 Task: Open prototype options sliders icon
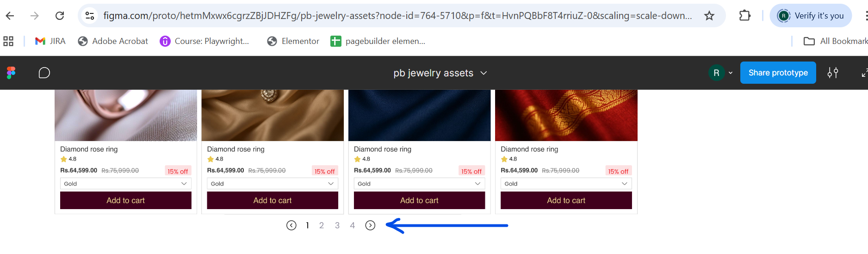[x=833, y=73]
